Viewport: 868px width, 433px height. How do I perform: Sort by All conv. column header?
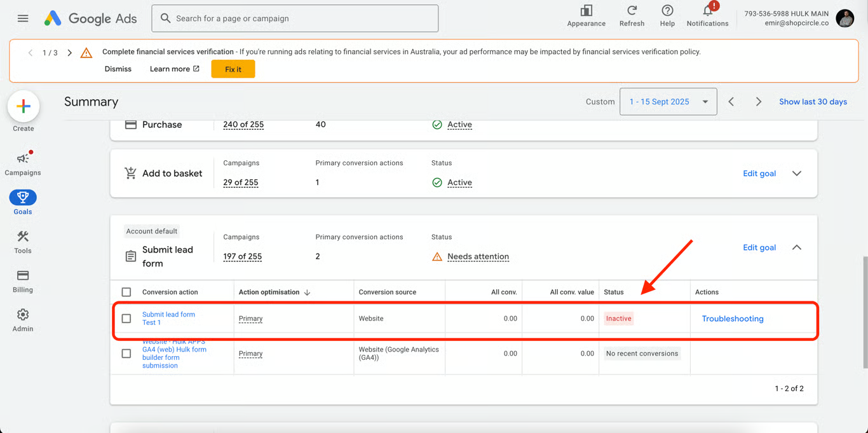(504, 292)
